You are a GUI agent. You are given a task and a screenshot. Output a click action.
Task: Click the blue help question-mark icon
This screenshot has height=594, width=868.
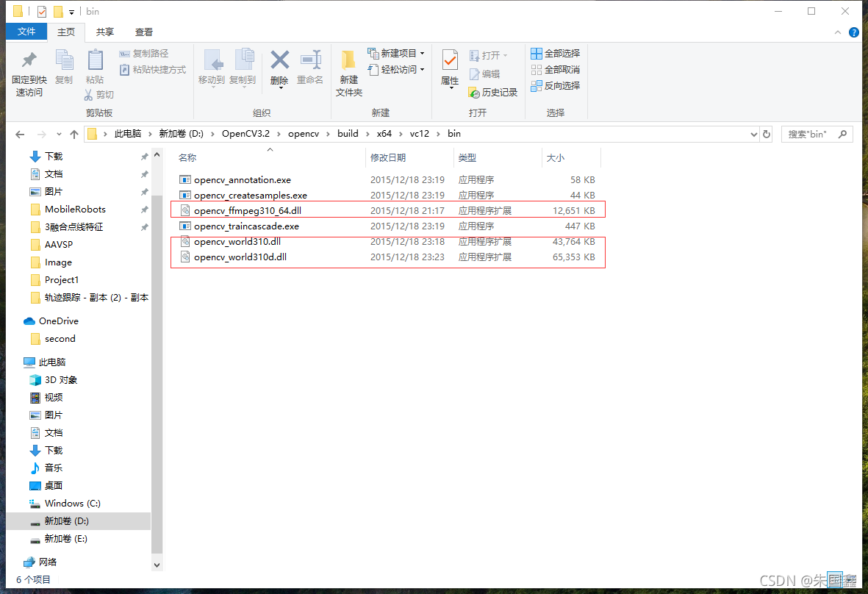[x=853, y=32]
